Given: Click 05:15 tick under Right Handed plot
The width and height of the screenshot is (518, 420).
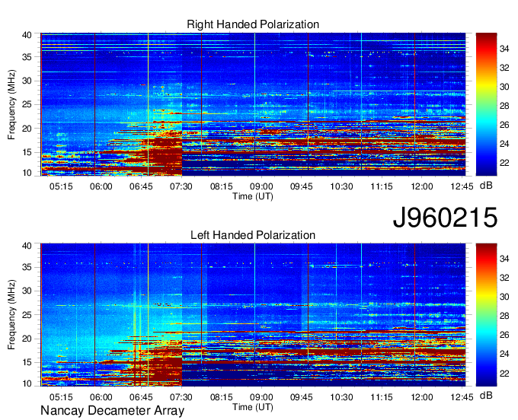Looking at the screenshot, I should pyautogui.click(x=61, y=186).
